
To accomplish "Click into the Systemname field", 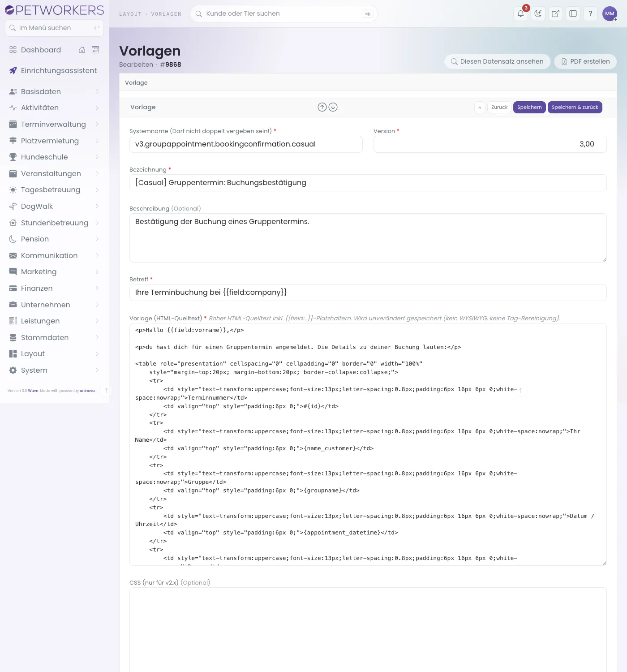I will point(246,144).
